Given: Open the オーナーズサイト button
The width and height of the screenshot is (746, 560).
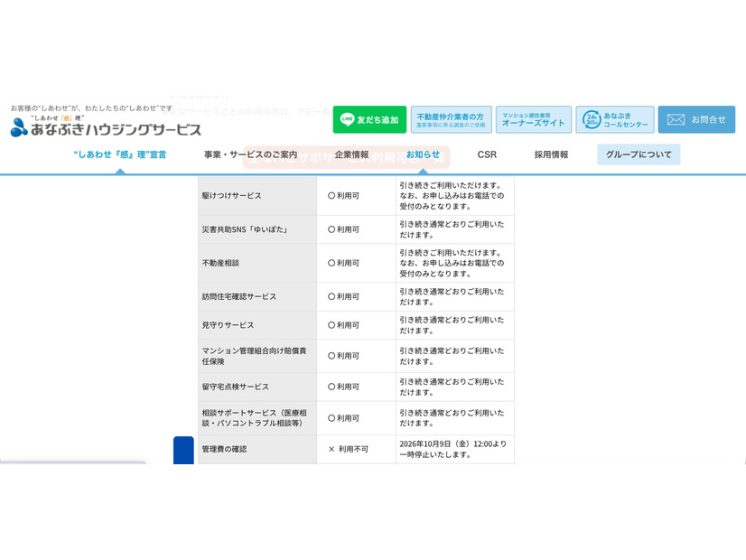Looking at the screenshot, I should click(534, 119).
